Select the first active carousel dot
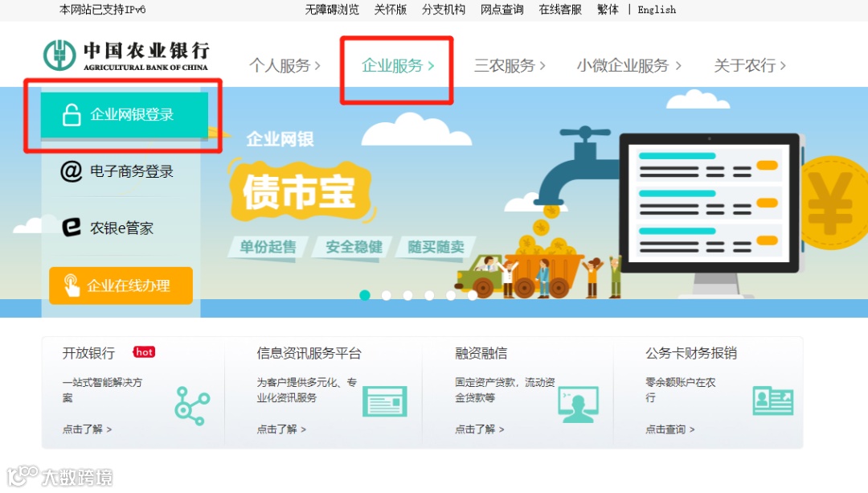Image resolution: width=868 pixels, height=493 pixels. coord(365,295)
